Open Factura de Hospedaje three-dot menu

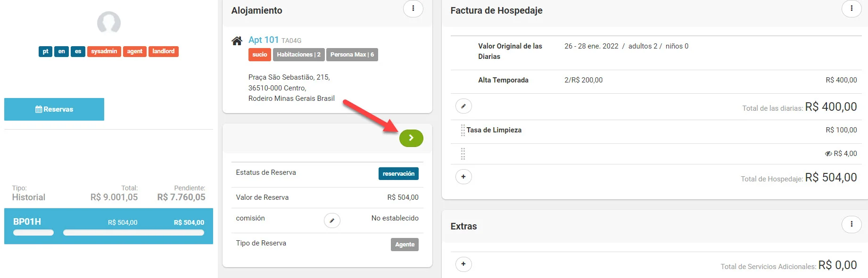pyautogui.click(x=851, y=8)
